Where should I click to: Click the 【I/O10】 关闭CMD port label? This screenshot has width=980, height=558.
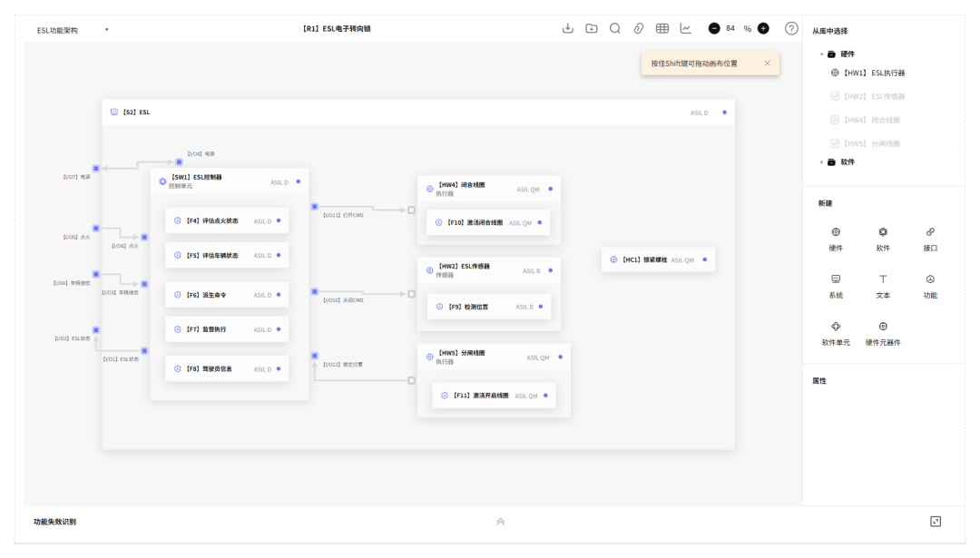343,300
